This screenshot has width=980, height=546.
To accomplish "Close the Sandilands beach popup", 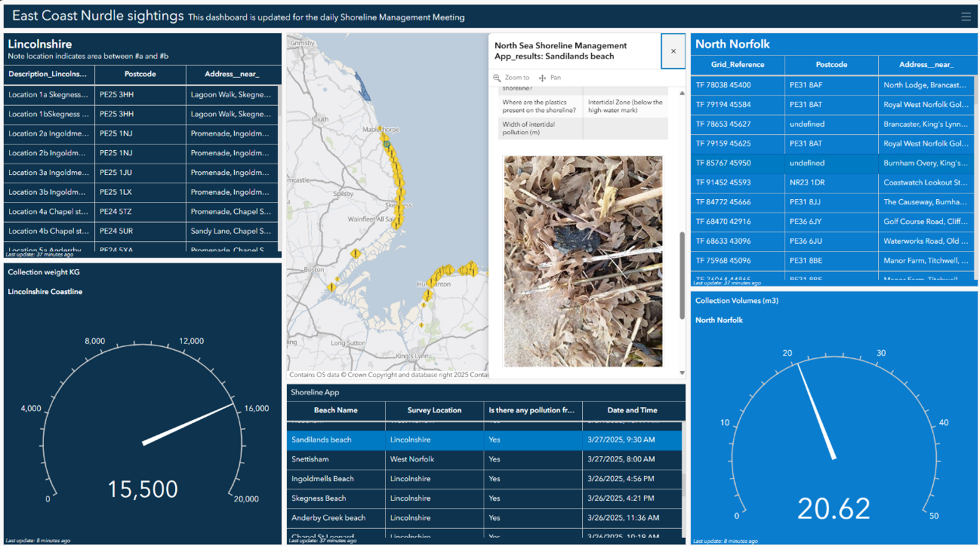I will click(673, 51).
